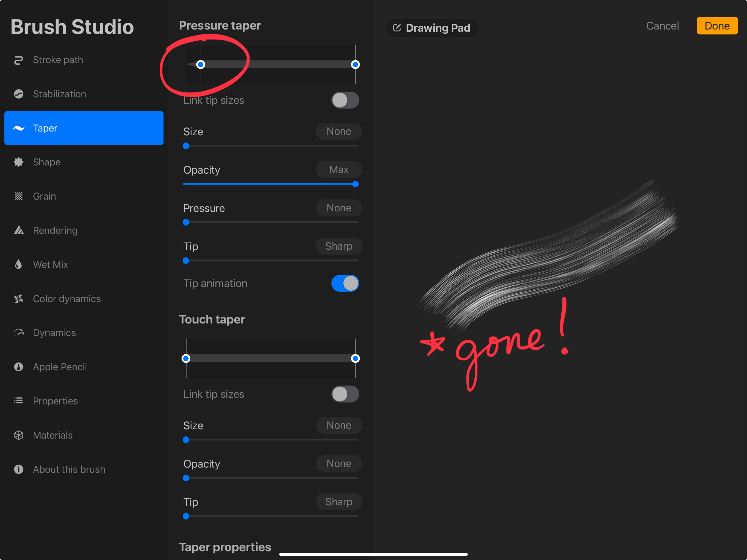747x560 pixels.
Task: Select the Shape section
Action: click(x=84, y=162)
